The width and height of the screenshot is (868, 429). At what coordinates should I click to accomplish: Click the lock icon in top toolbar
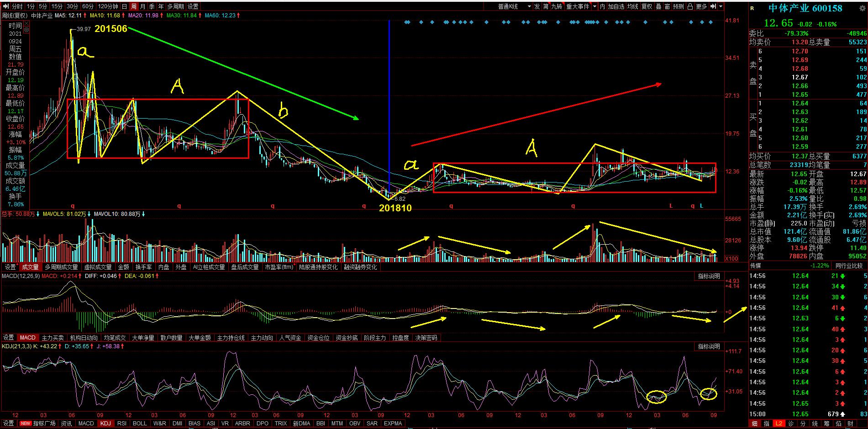point(690,6)
